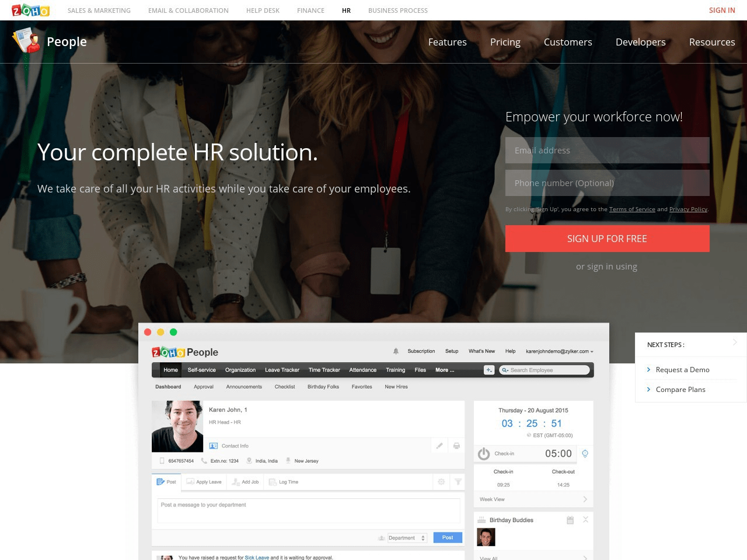Click the location pin icon beside 05:00
The width and height of the screenshot is (747, 560).
coord(585,454)
